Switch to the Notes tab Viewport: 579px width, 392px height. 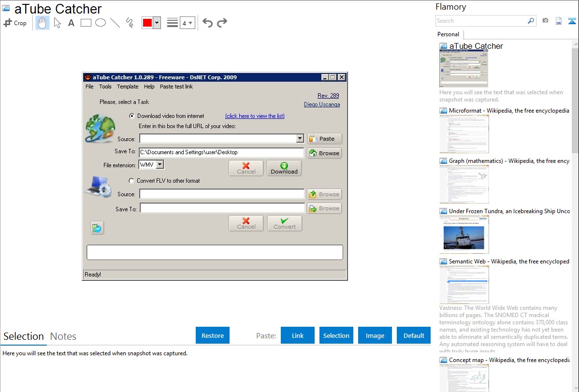[x=63, y=336]
